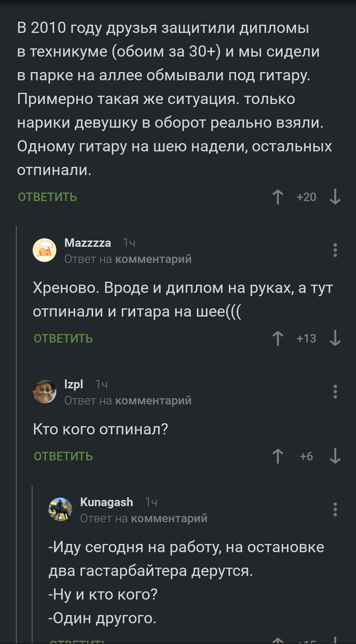Click the +20 rating counter
The height and width of the screenshot is (644, 356).
306,197
